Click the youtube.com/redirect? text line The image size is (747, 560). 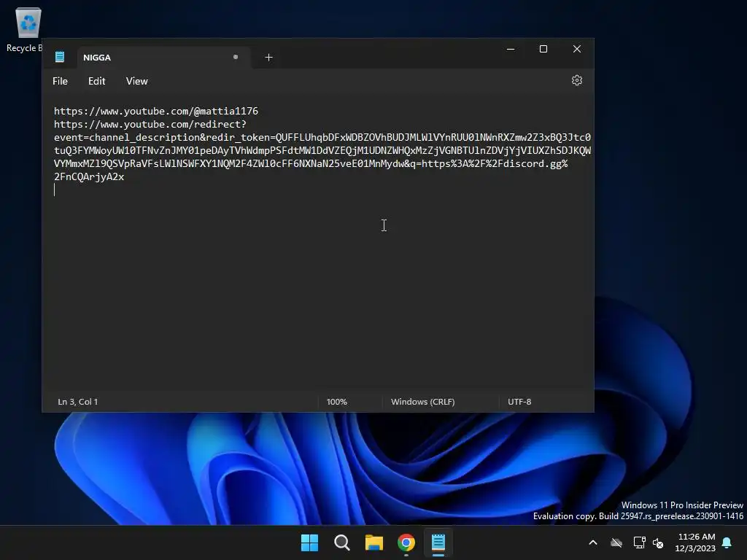150,124
